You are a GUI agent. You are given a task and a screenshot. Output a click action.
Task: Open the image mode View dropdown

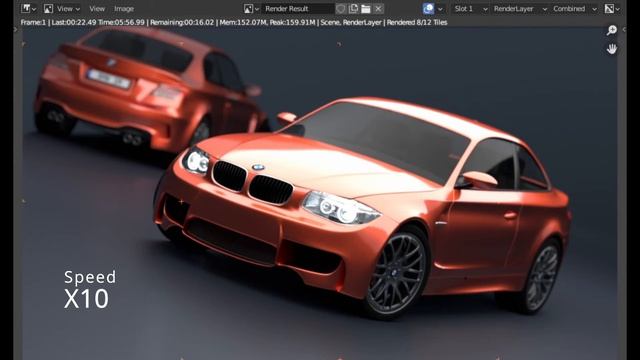[x=62, y=9]
